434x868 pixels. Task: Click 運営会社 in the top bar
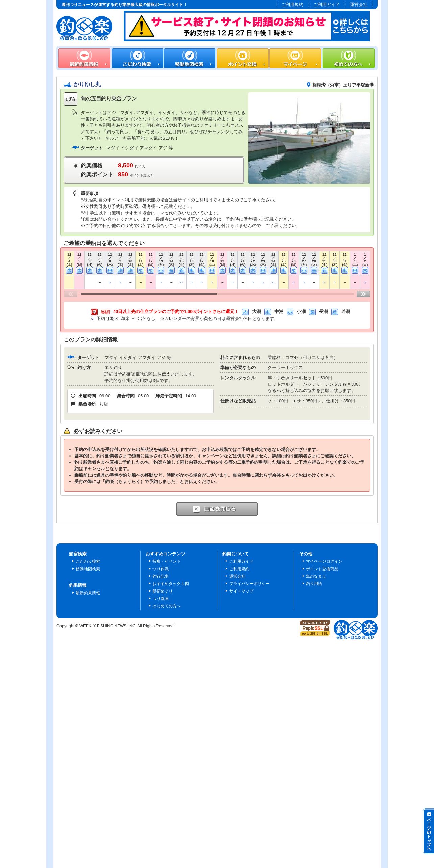(x=358, y=5)
